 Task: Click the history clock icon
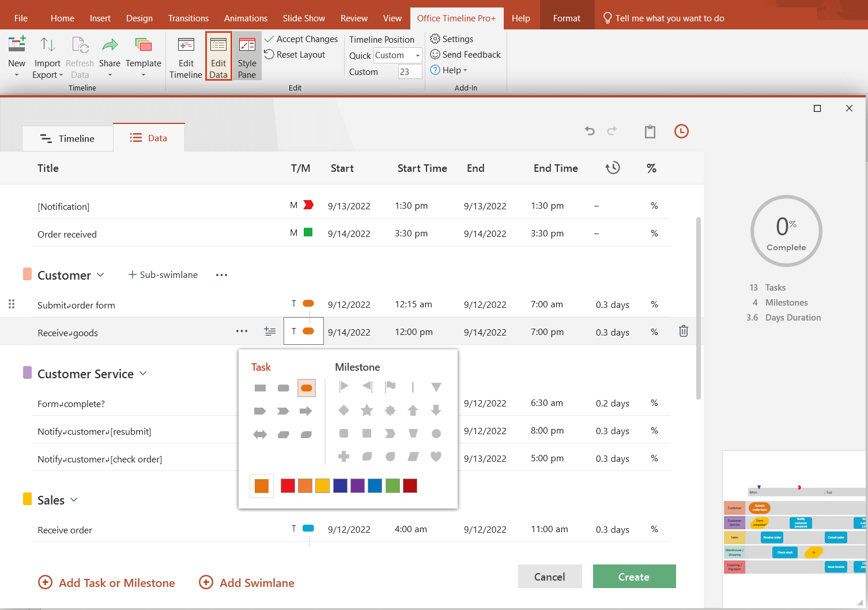681,131
